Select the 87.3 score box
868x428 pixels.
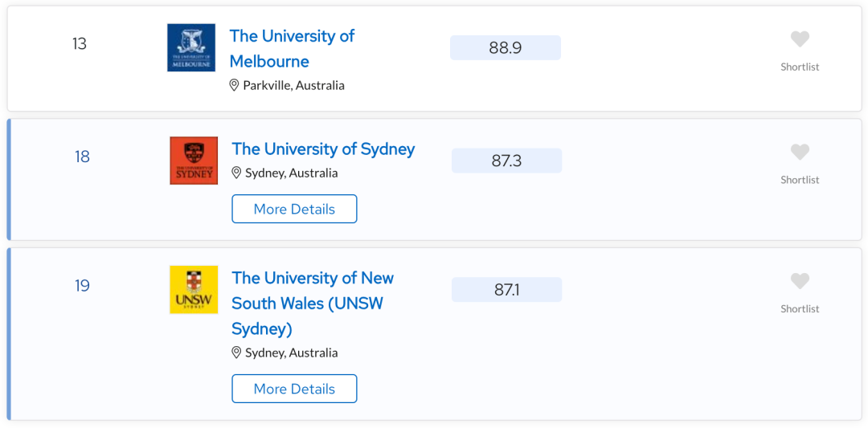tap(506, 161)
